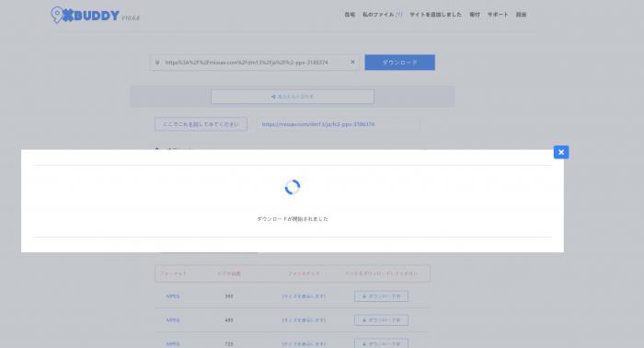644x348 pixels.
Task: Open the menu item left of サポート
Action: point(475,15)
